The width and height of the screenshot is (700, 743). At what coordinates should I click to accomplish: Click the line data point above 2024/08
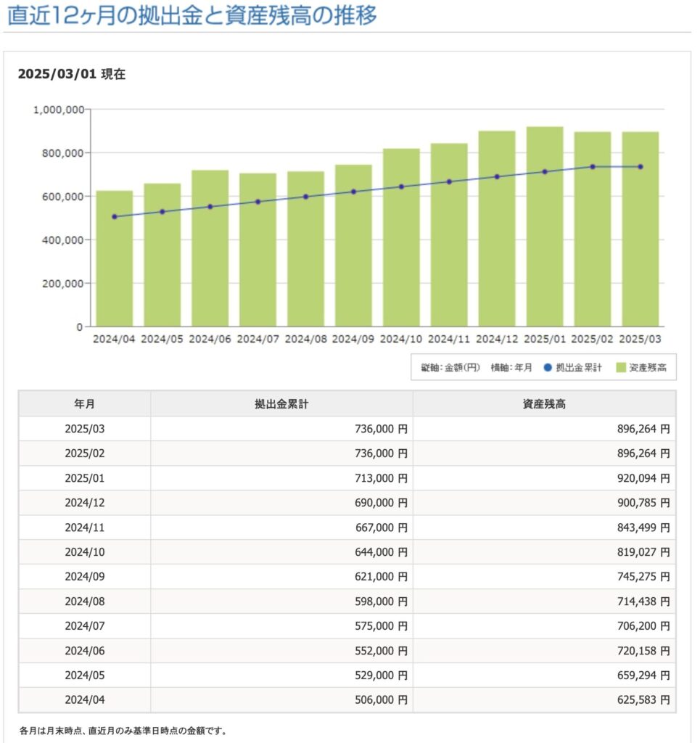click(305, 197)
